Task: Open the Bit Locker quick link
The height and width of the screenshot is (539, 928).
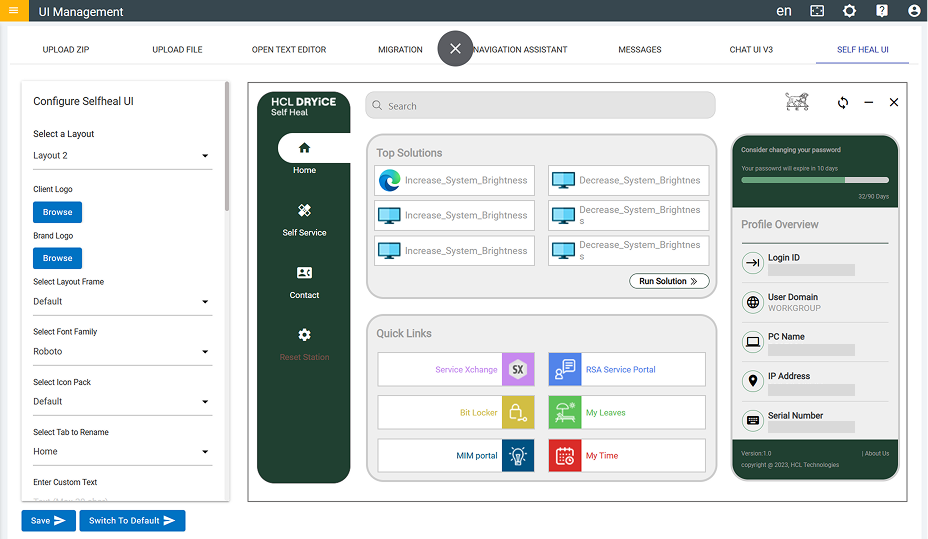Action: click(x=456, y=412)
